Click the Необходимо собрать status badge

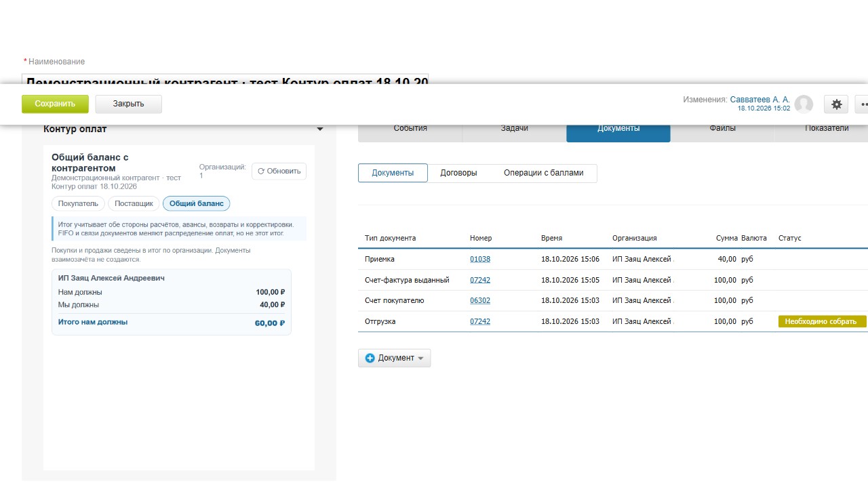(822, 321)
